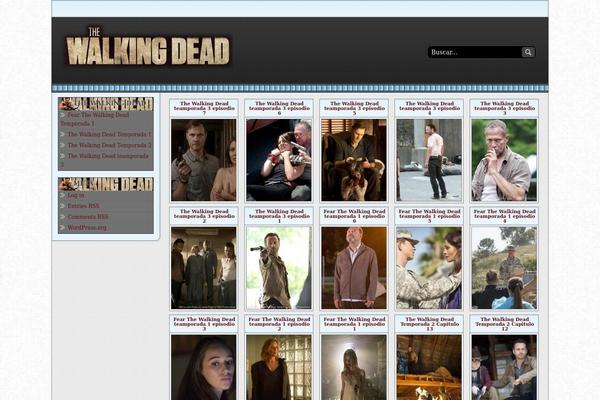Image resolution: width=600 pixels, height=400 pixels.
Task: Open temporada 3 episodio 4 title
Action: pos(429,108)
